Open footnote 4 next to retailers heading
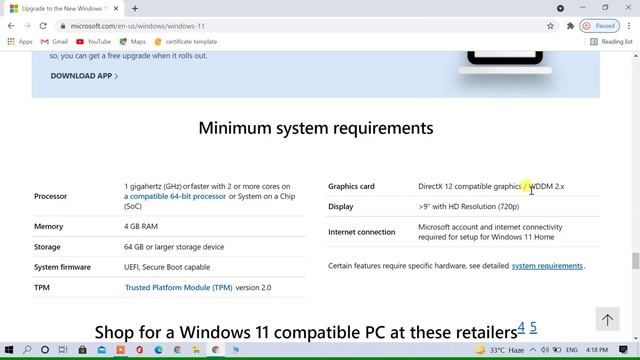640x360 pixels. [x=521, y=327]
